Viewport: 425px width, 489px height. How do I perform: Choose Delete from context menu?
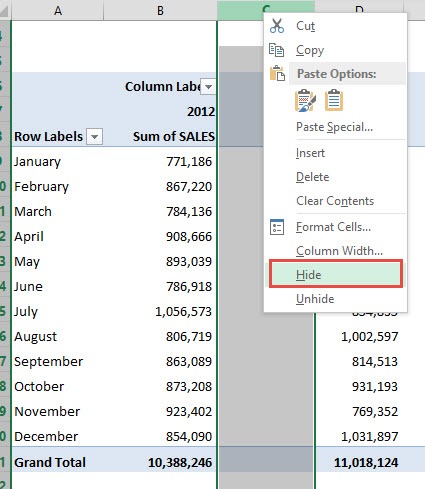coord(335,177)
